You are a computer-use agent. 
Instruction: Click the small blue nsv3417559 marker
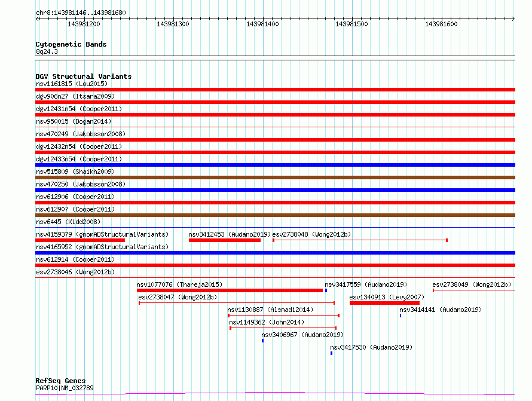(326, 290)
